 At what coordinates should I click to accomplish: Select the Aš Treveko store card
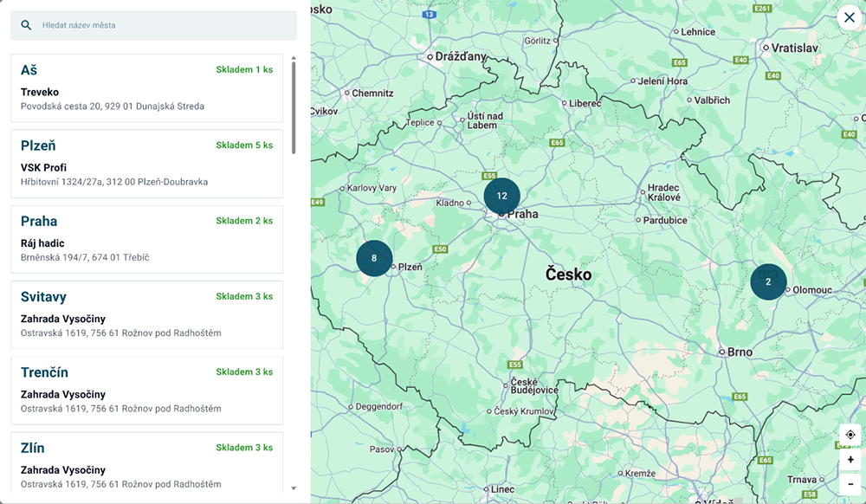(145, 87)
